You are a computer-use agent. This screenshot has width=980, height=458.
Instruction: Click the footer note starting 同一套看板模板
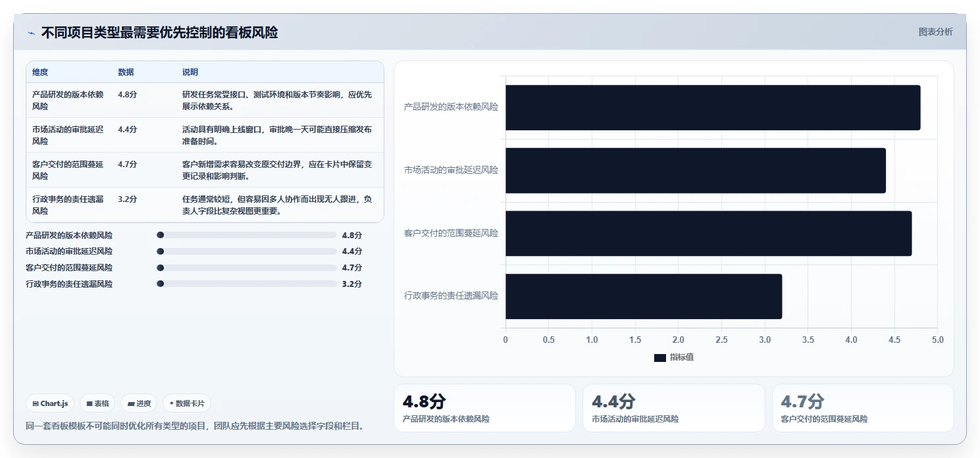(x=195, y=426)
